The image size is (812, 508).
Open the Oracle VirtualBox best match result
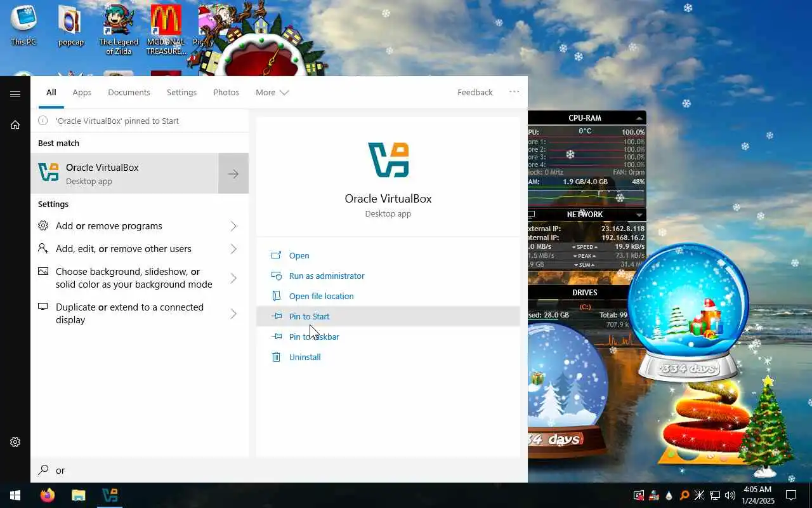(124, 173)
